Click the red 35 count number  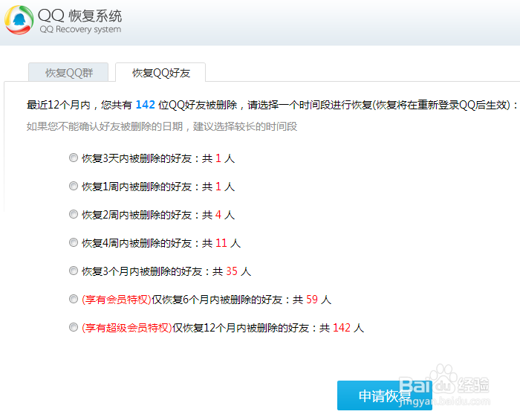pos(232,271)
